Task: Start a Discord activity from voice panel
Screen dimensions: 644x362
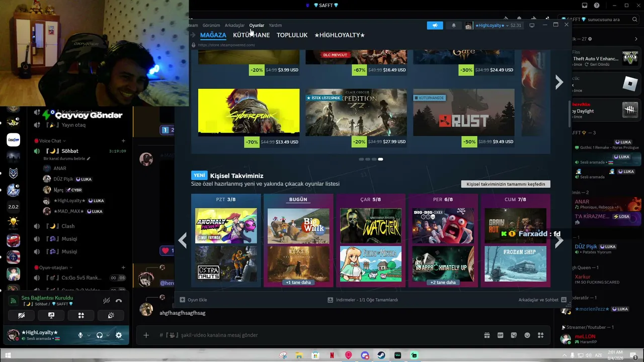Action: point(81,315)
